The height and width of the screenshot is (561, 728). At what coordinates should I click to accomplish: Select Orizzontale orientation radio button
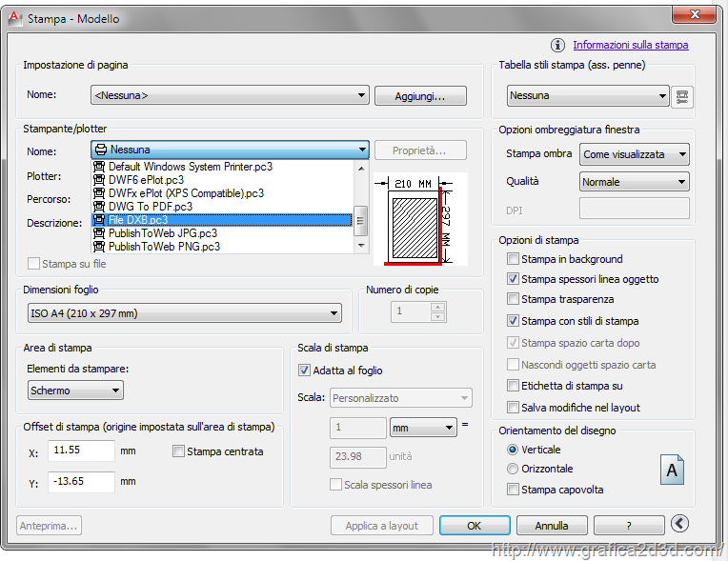pos(514,469)
